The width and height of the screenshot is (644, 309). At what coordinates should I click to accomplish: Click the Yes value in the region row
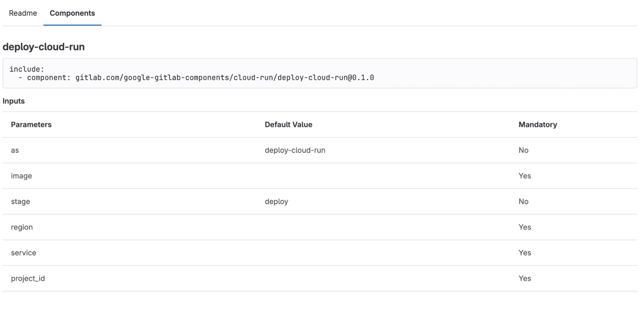point(525,227)
